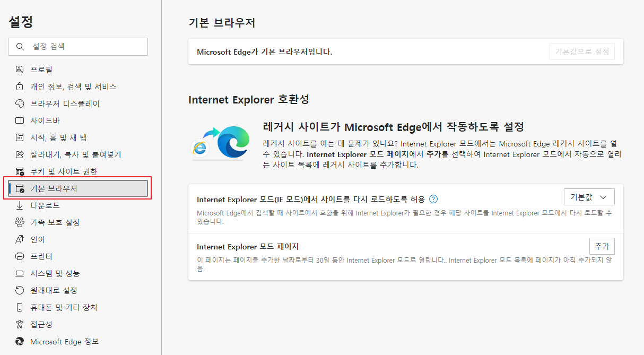
Task: Click the 가족 보호 설정 family icon
Action: tap(20, 222)
